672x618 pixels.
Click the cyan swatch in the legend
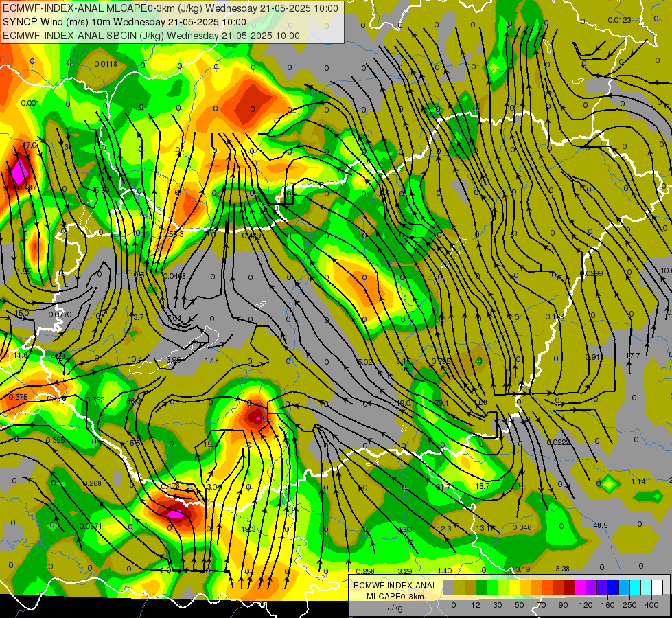tap(635, 588)
